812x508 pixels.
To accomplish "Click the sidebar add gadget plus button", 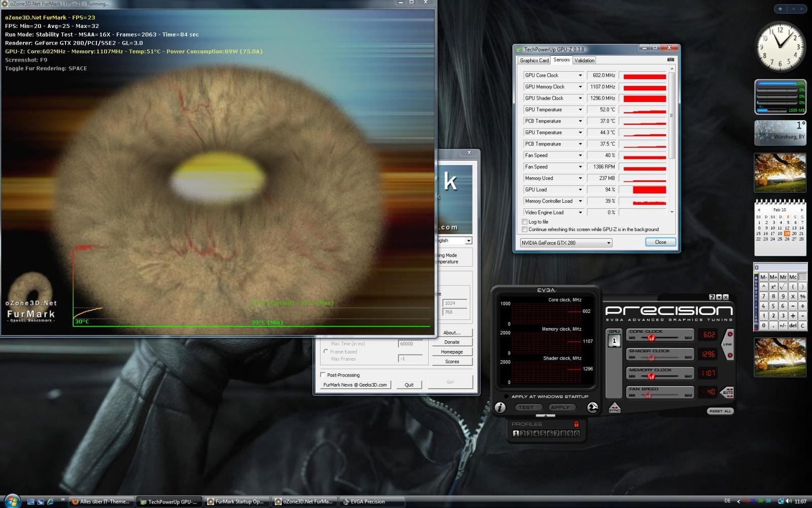I will point(780,9).
